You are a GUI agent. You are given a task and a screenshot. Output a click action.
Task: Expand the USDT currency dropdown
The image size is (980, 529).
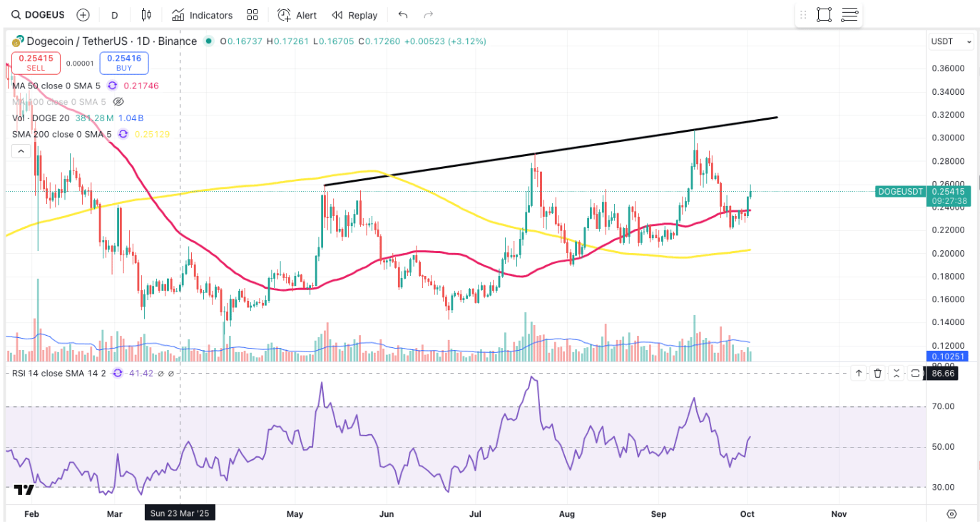click(x=951, y=42)
